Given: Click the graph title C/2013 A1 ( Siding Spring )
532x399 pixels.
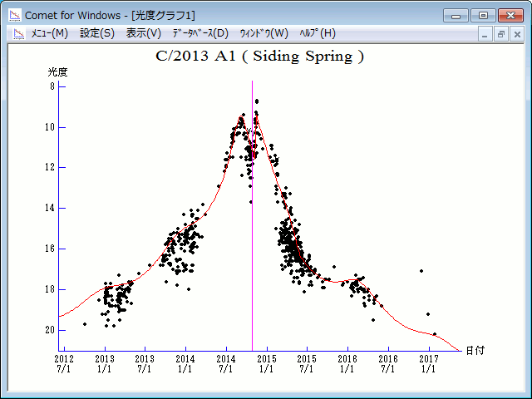Looking at the screenshot, I should (260, 57).
